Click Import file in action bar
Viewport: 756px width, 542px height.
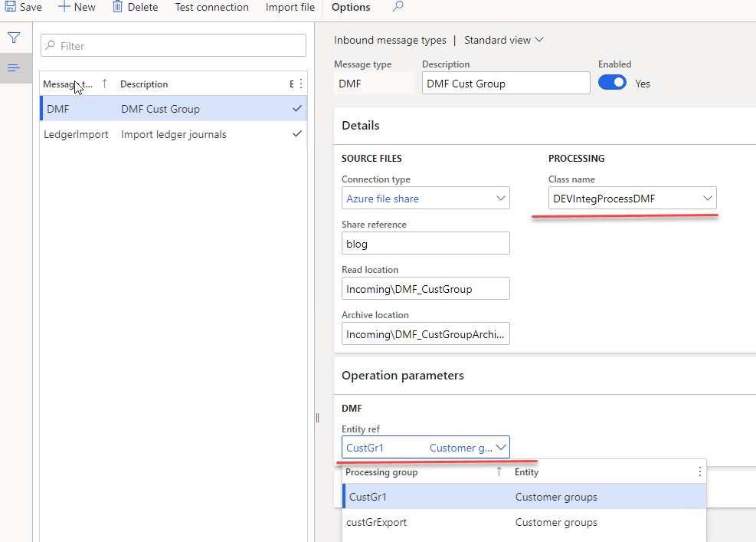[x=290, y=7]
